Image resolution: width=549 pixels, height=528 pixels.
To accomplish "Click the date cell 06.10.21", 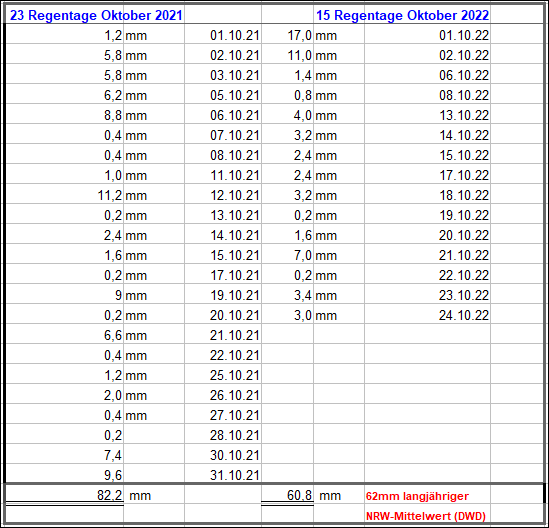I will pos(235,115).
